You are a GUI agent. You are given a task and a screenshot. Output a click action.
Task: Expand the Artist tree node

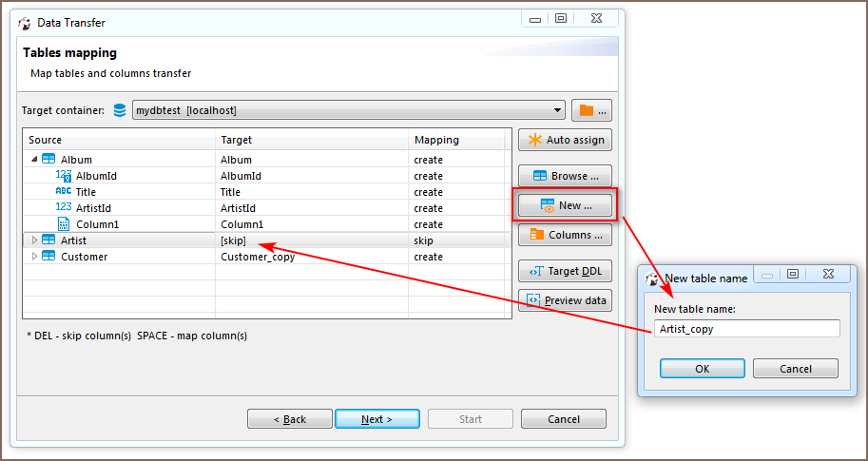35,240
